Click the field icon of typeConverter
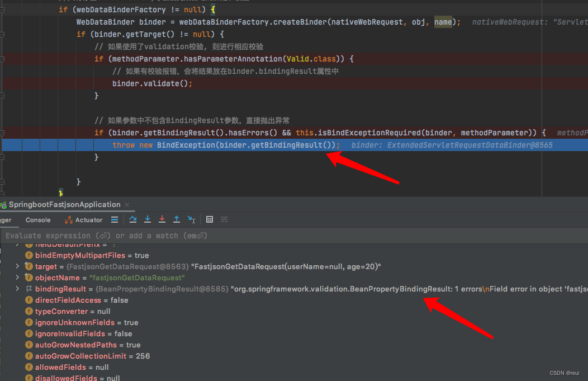Image resolution: width=588 pixels, height=381 pixels. (x=29, y=311)
